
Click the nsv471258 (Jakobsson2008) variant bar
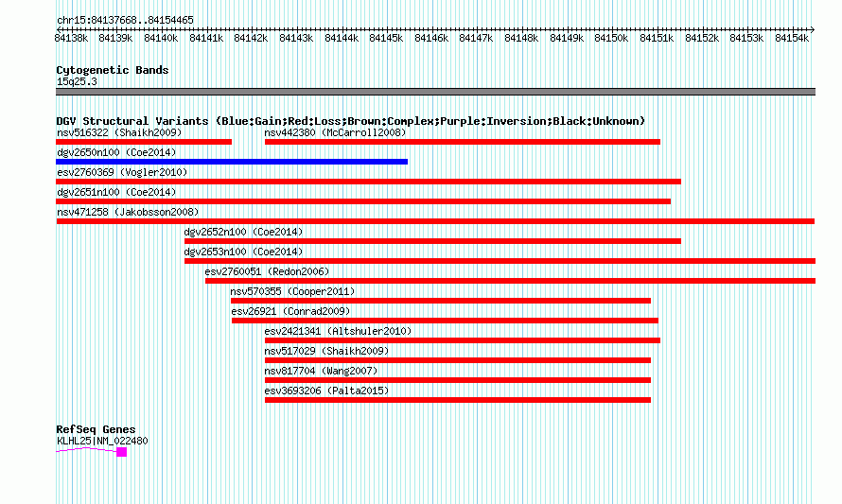point(435,221)
